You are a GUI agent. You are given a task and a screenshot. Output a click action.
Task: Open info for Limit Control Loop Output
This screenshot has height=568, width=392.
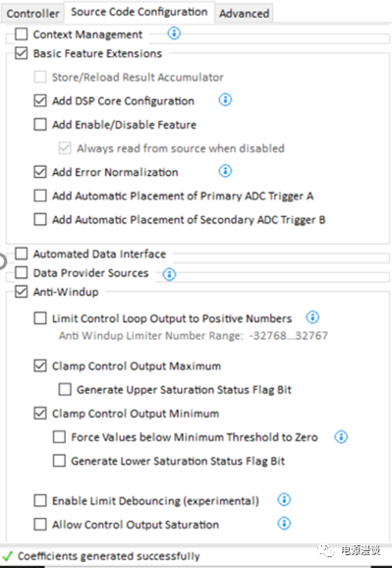(312, 317)
